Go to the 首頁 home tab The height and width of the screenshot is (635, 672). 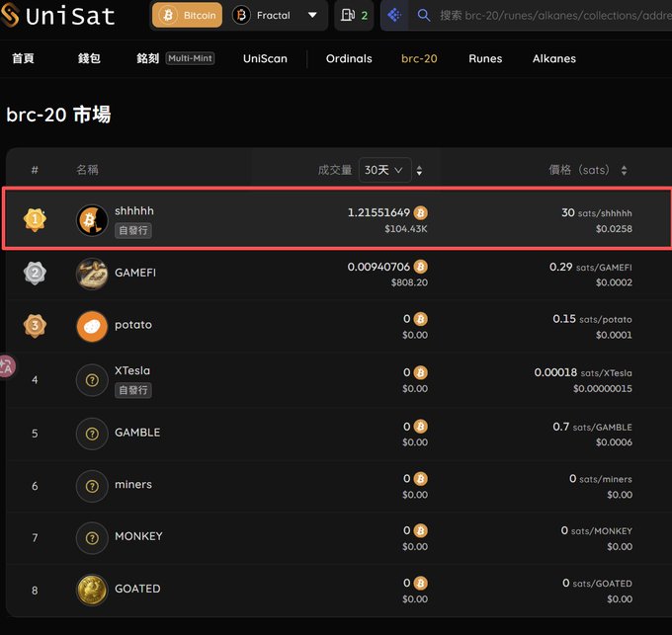click(23, 58)
